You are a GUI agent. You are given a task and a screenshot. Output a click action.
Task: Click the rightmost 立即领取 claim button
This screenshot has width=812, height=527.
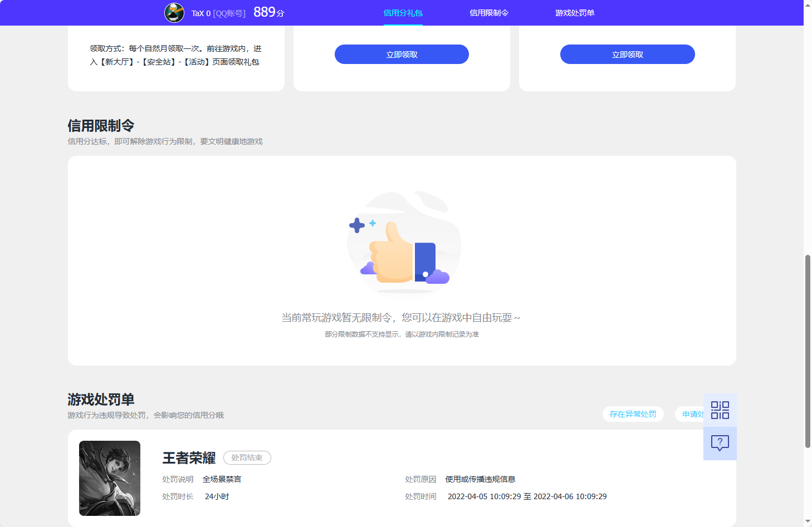pyautogui.click(x=627, y=54)
